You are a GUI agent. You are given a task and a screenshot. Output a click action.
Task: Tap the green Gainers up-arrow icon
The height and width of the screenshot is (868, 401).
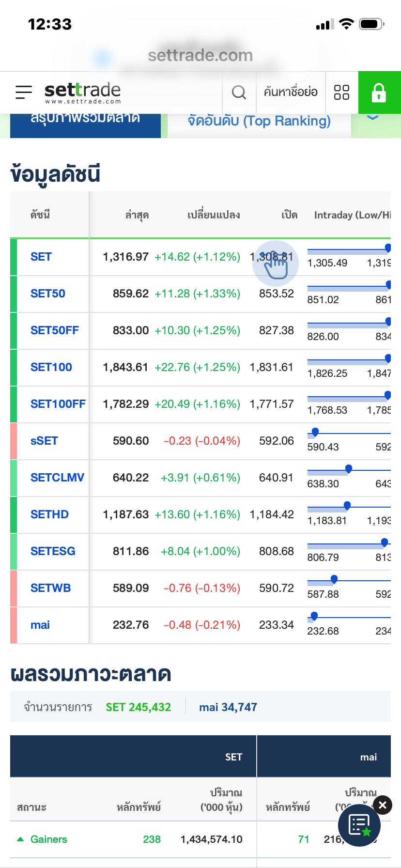click(20, 839)
